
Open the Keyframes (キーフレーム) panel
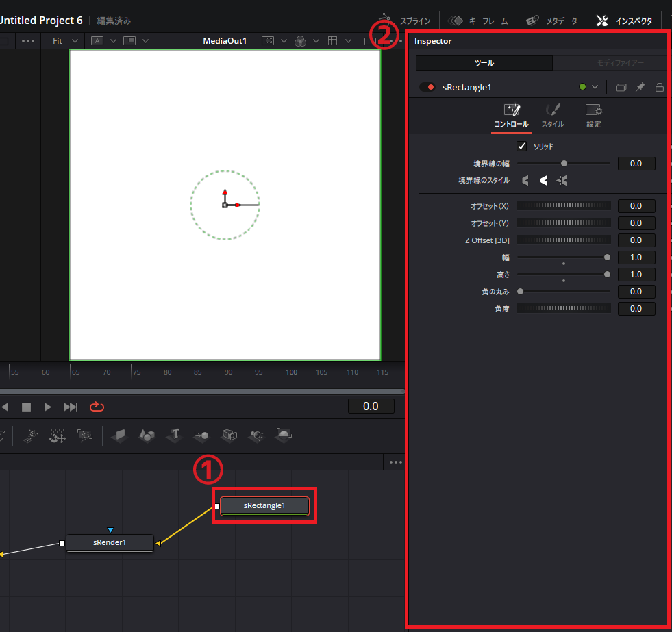coord(478,21)
